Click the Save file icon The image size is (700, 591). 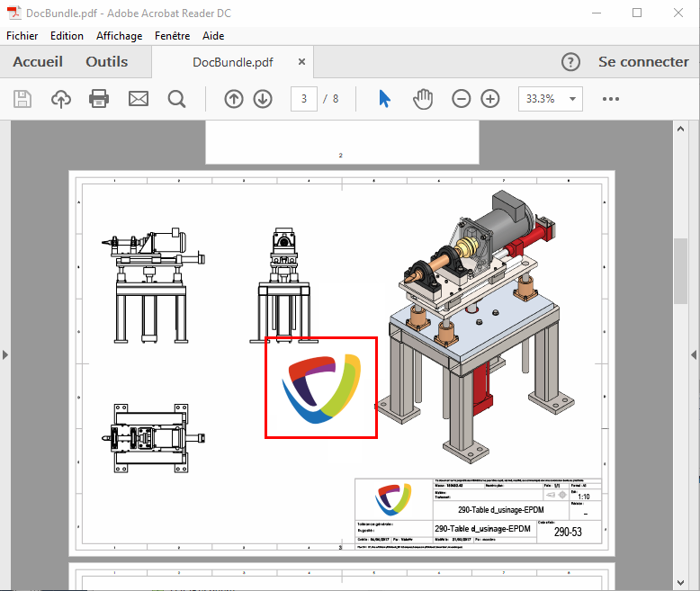[x=22, y=99]
